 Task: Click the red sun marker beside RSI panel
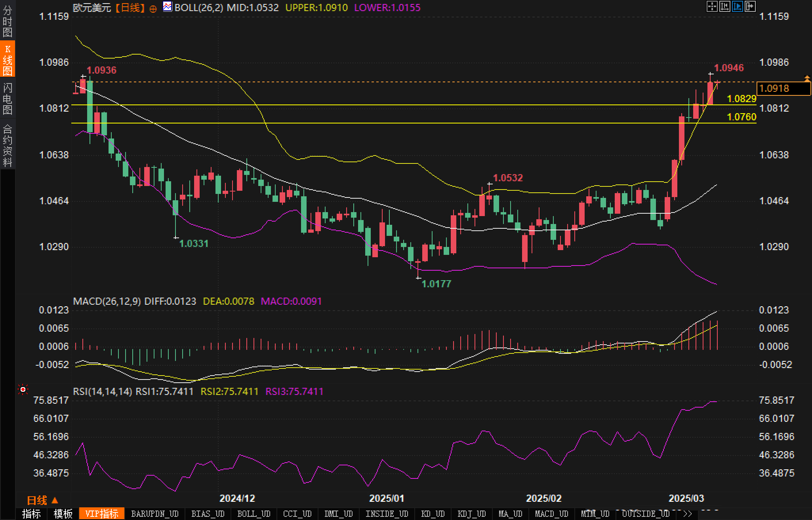[x=23, y=390]
